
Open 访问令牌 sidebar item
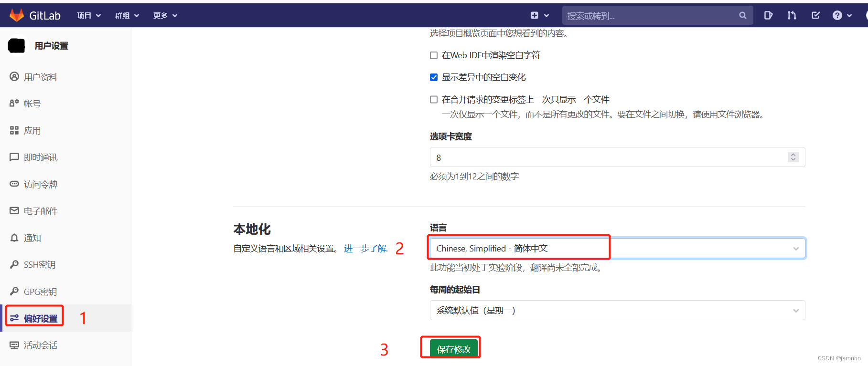pos(41,184)
